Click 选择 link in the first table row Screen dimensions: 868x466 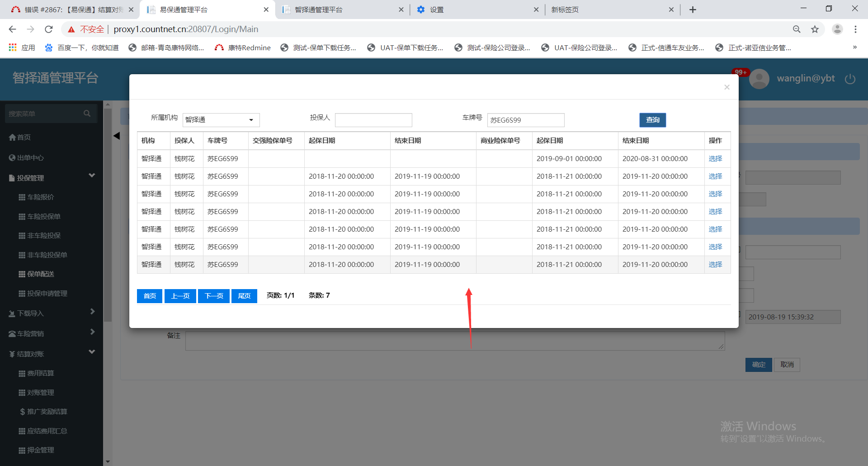click(715, 159)
